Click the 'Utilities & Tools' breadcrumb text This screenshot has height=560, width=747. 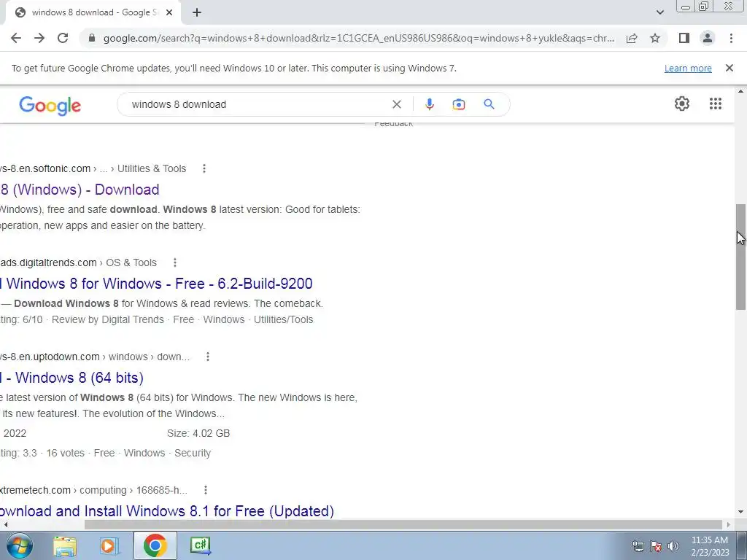click(x=152, y=168)
